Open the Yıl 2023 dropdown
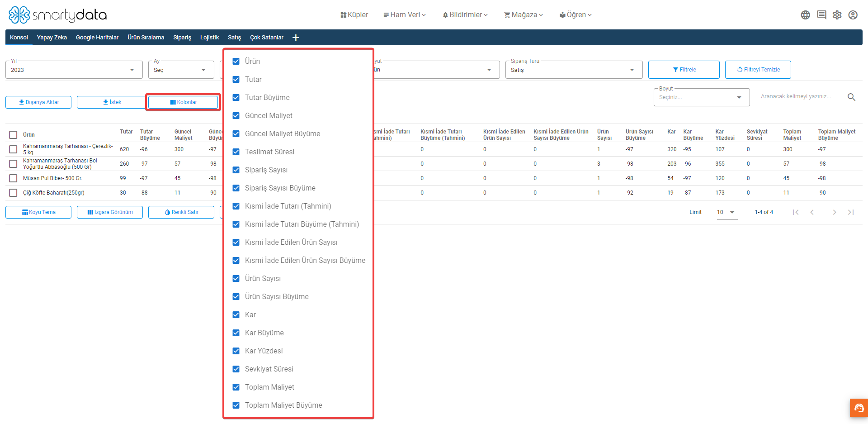The width and height of the screenshot is (868, 424). [x=74, y=70]
